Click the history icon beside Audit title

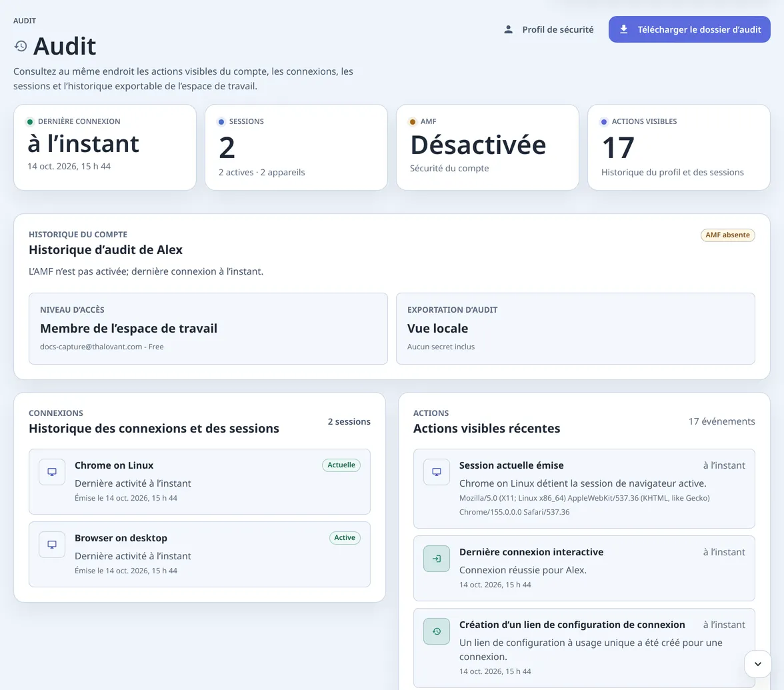tap(21, 46)
